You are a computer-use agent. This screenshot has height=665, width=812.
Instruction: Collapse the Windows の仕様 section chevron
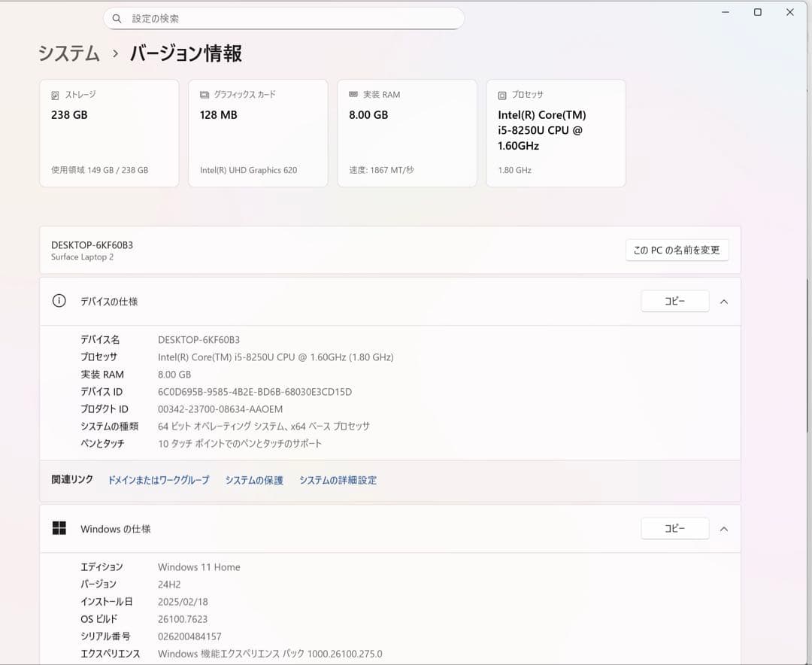click(723, 528)
